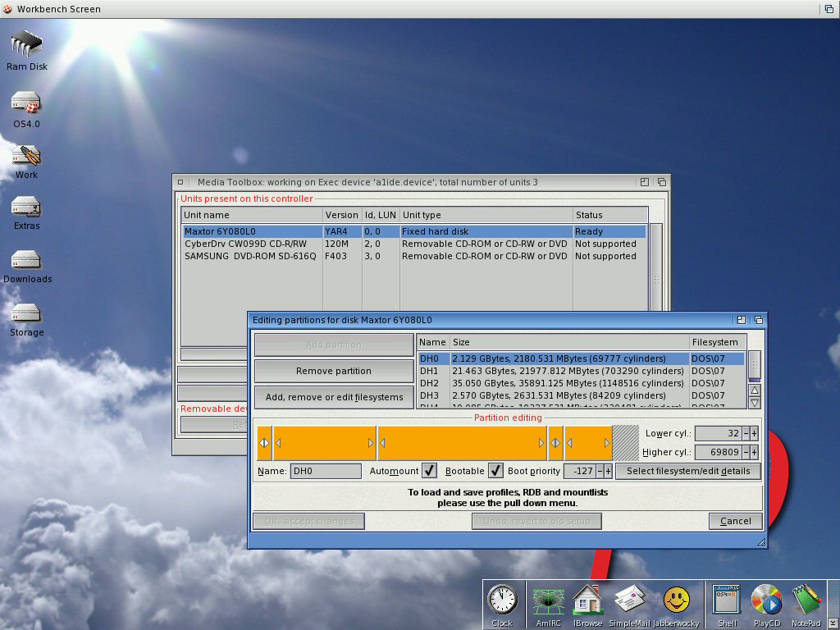Open NotePad from the dock
The width and height of the screenshot is (840, 630).
point(806,605)
